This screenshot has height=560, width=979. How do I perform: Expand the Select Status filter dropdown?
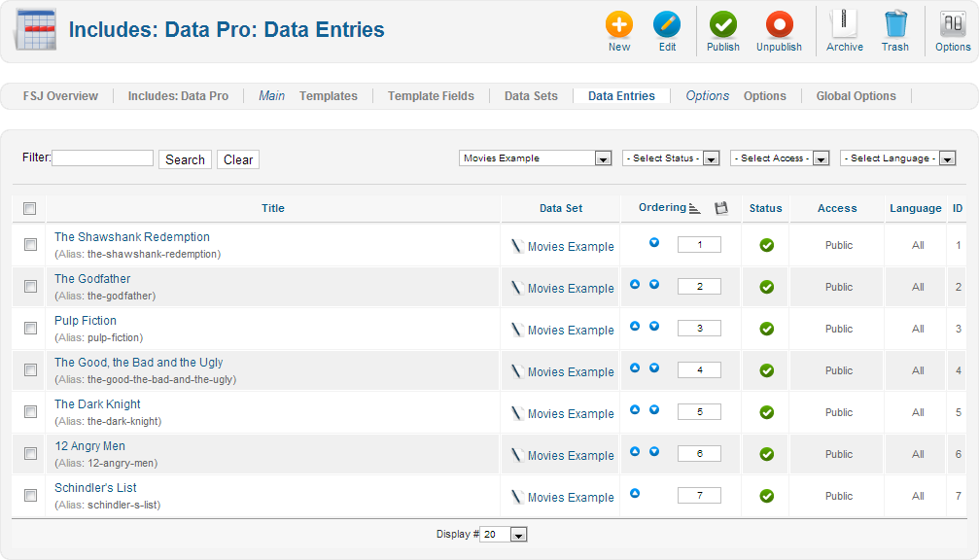click(x=671, y=158)
